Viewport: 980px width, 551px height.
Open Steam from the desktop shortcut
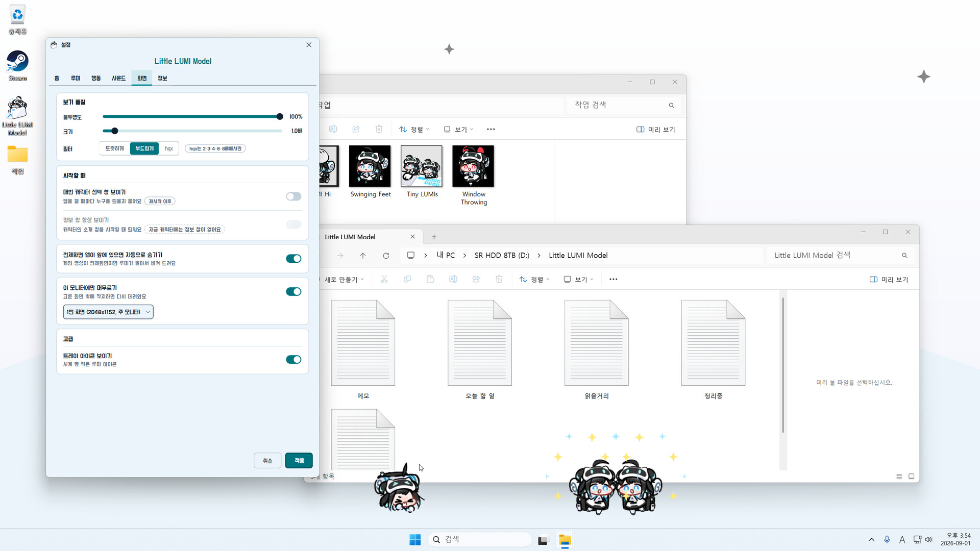click(x=17, y=65)
